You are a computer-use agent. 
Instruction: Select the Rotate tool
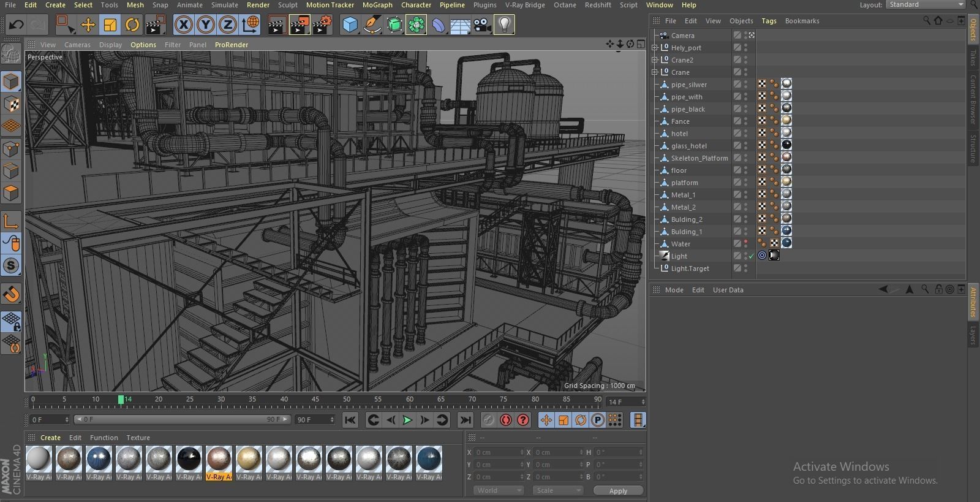click(x=132, y=25)
